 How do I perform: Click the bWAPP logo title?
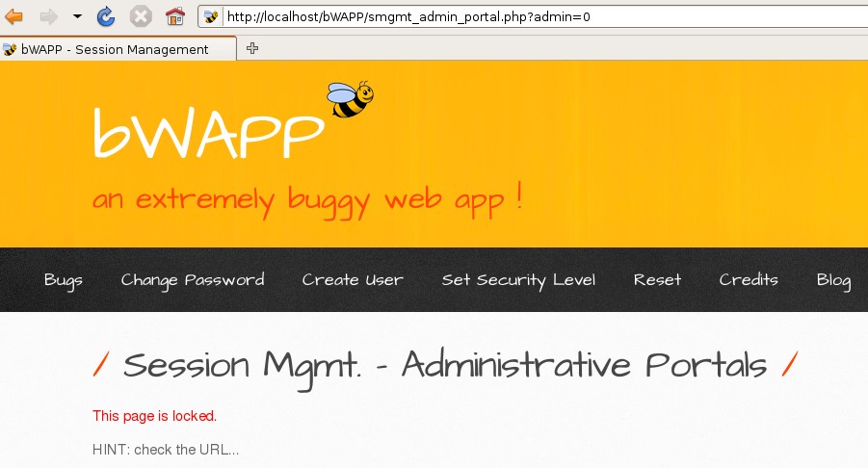208,133
